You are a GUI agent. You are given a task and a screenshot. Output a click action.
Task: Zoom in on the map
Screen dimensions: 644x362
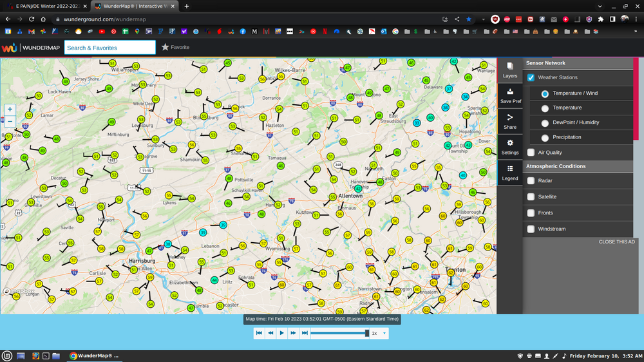click(x=10, y=110)
